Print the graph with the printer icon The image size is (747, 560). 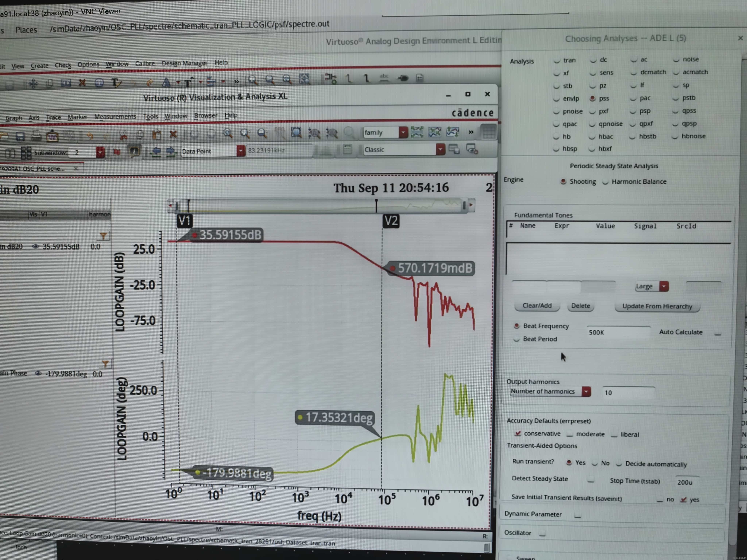36,136
